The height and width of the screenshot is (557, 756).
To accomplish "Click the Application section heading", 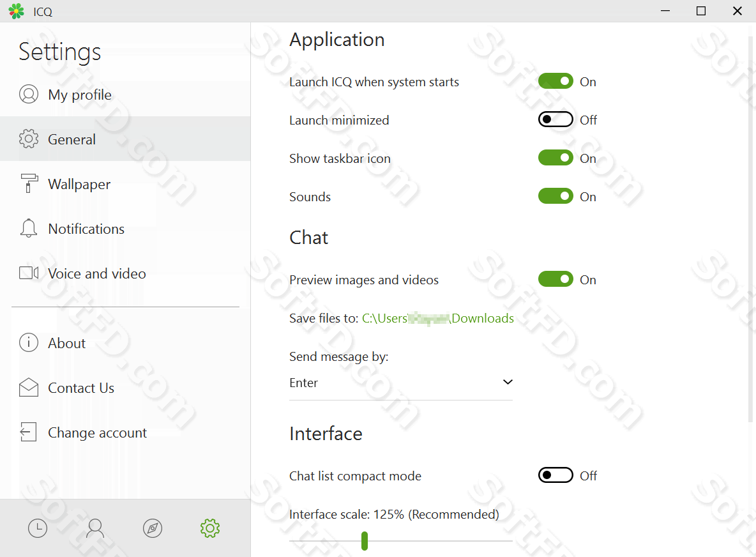I will tap(337, 40).
